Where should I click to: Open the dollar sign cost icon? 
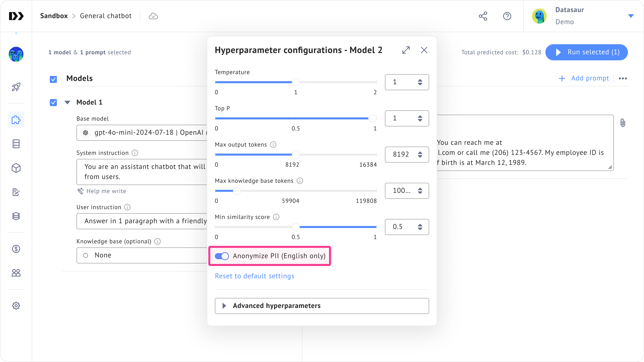16,249
